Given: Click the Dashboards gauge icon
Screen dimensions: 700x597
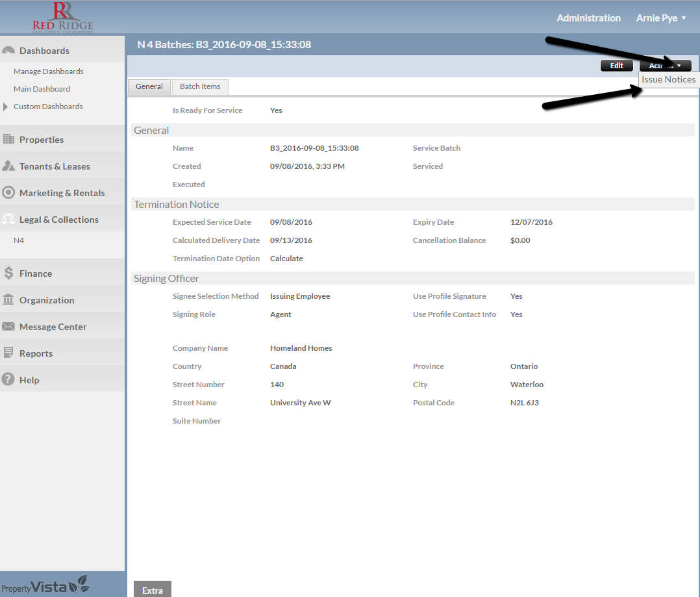Looking at the screenshot, I should [x=8, y=51].
